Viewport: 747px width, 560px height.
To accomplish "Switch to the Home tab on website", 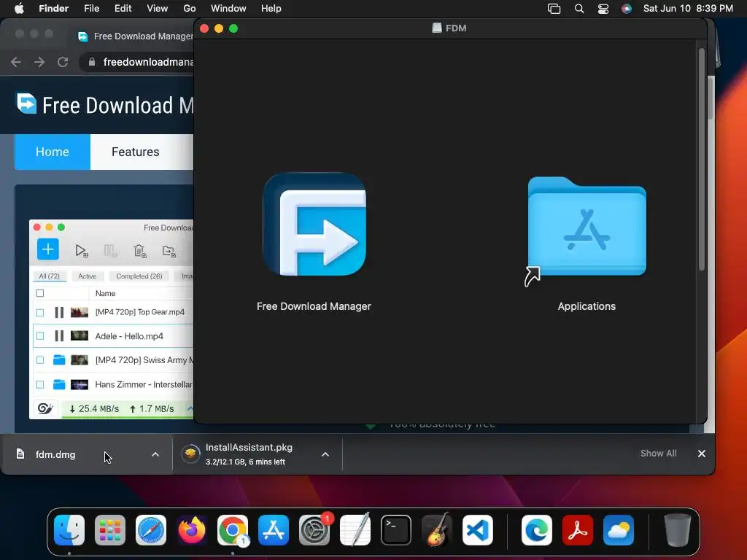I will click(53, 152).
